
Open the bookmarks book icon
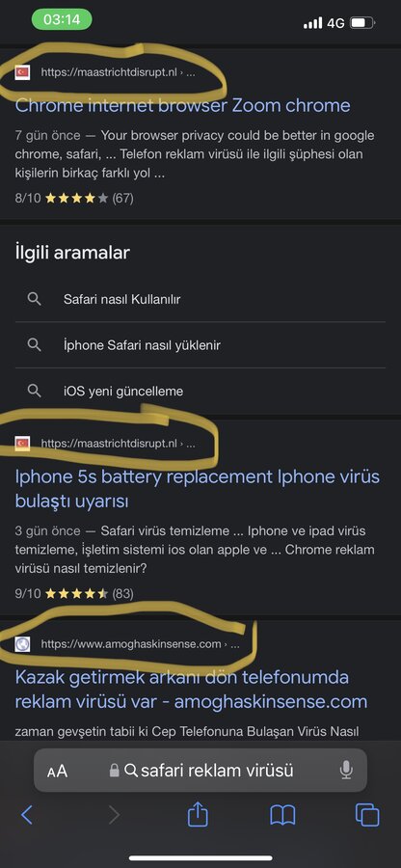pos(282,815)
